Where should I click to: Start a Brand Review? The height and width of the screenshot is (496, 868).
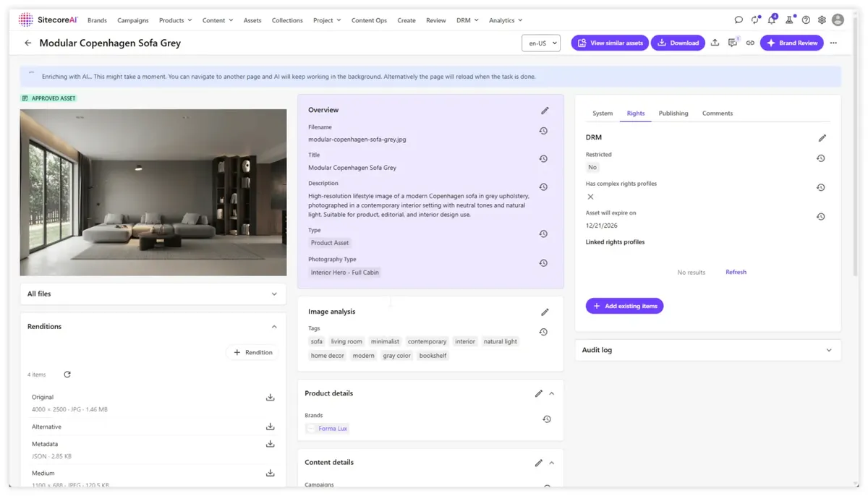click(791, 43)
